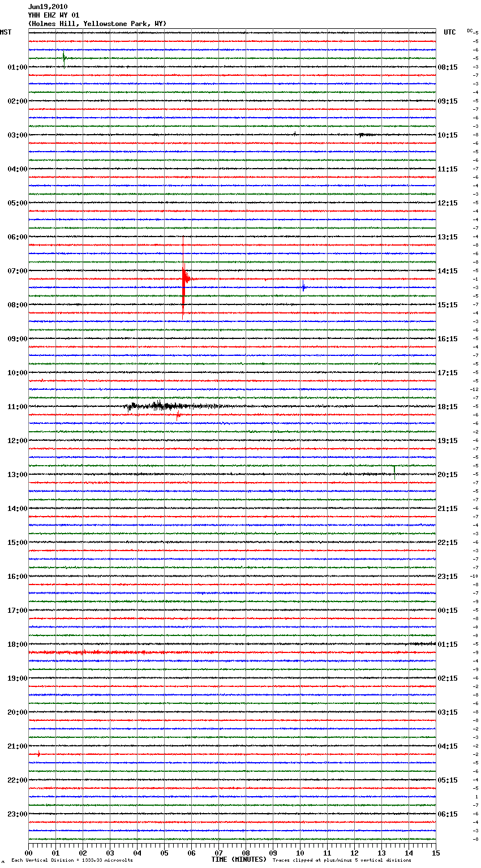Select the 01:00 MST time label

coord(17,67)
